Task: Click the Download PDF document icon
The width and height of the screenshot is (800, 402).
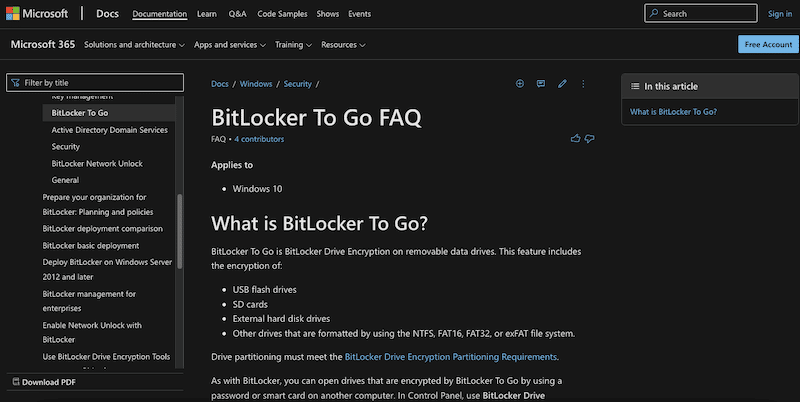Action: coord(16,382)
